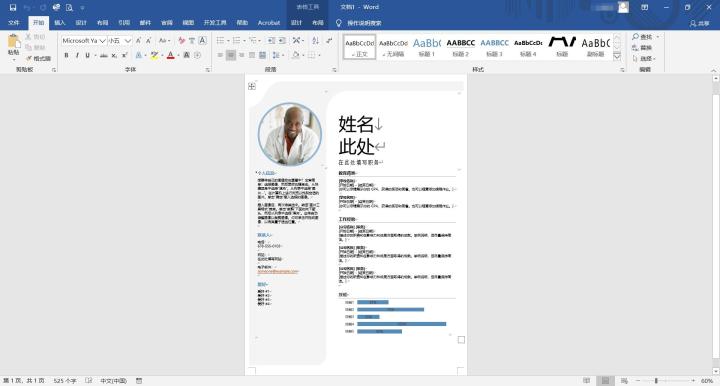Toggle right alignment
This screenshot has width=720, height=386.
tap(242, 56)
